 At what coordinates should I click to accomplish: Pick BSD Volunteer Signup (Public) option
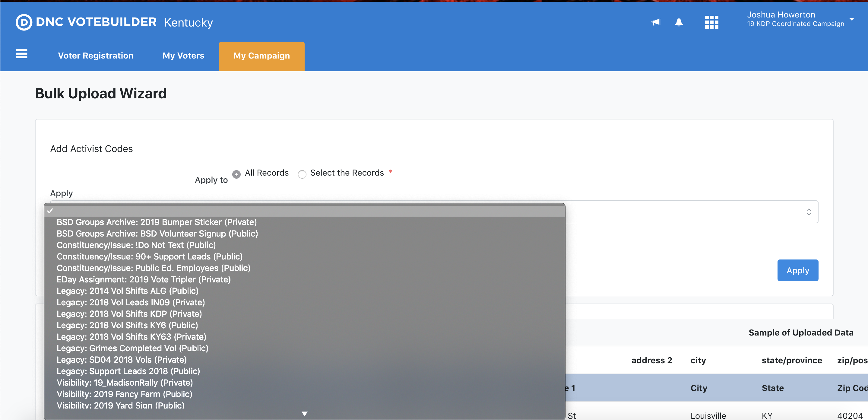pyautogui.click(x=157, y=234)
